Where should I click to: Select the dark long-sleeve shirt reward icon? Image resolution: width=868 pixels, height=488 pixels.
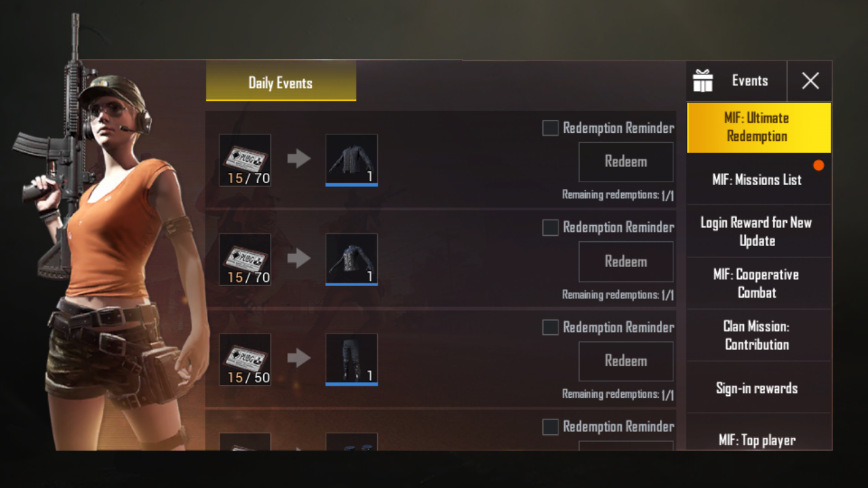(351, 260)
